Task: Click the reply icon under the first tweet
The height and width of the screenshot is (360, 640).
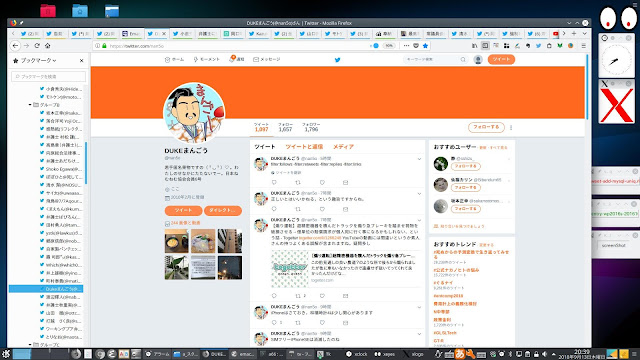Action: tap(274, 182)
